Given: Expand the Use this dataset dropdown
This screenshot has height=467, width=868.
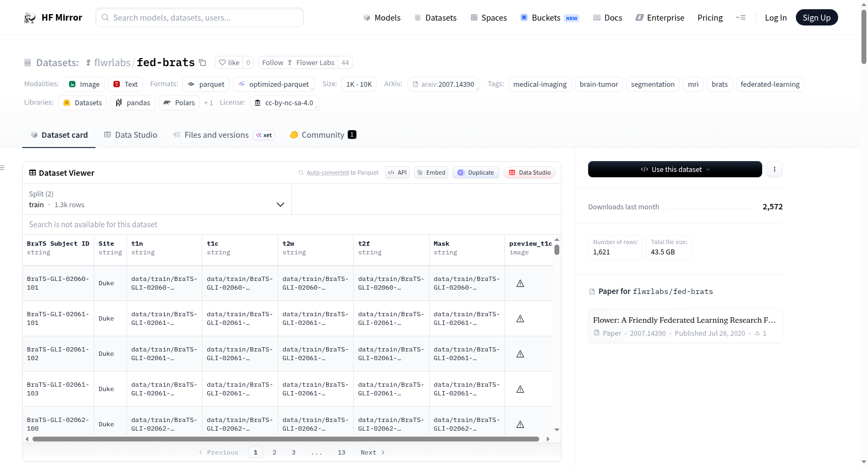Looking at the screenshot, I should point(675,169).
